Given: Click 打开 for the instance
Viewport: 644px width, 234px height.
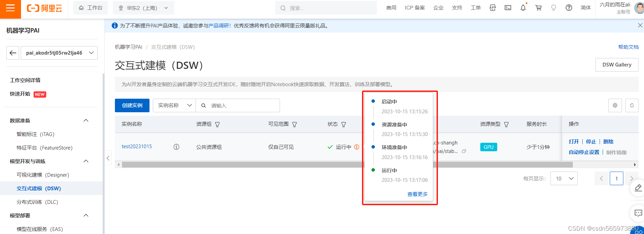Looking at the screenshot, I should pos(574,142).
